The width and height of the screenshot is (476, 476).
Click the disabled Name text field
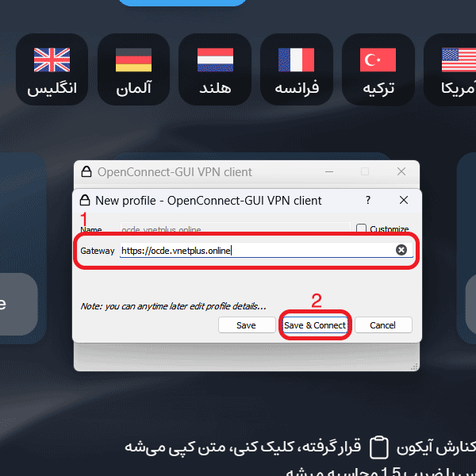tap(236, 228)
